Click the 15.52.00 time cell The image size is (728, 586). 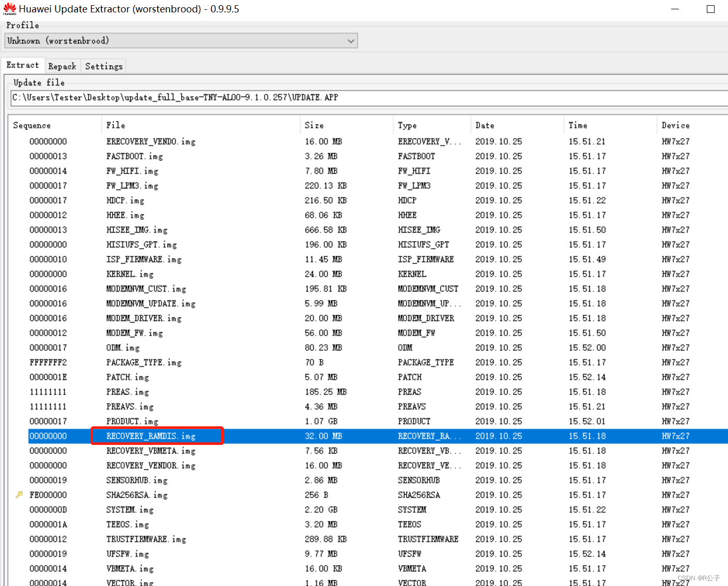[587, 348]
